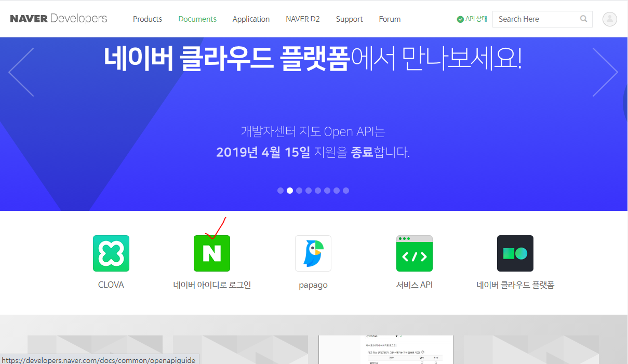628x364 pixels.
Task: Go to previous banner slide arrow
Action: pyautogui.click(x=21, y=72)
